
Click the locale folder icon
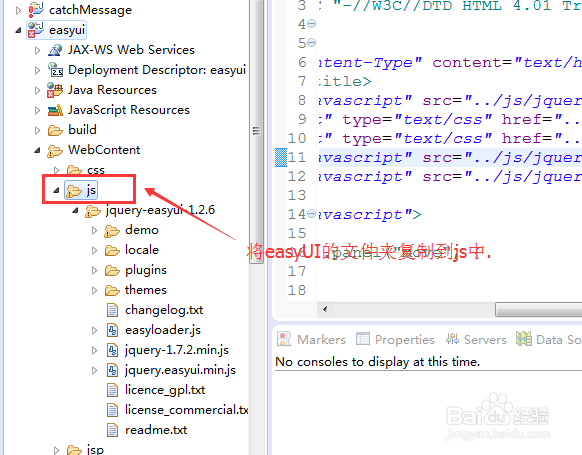112,251
